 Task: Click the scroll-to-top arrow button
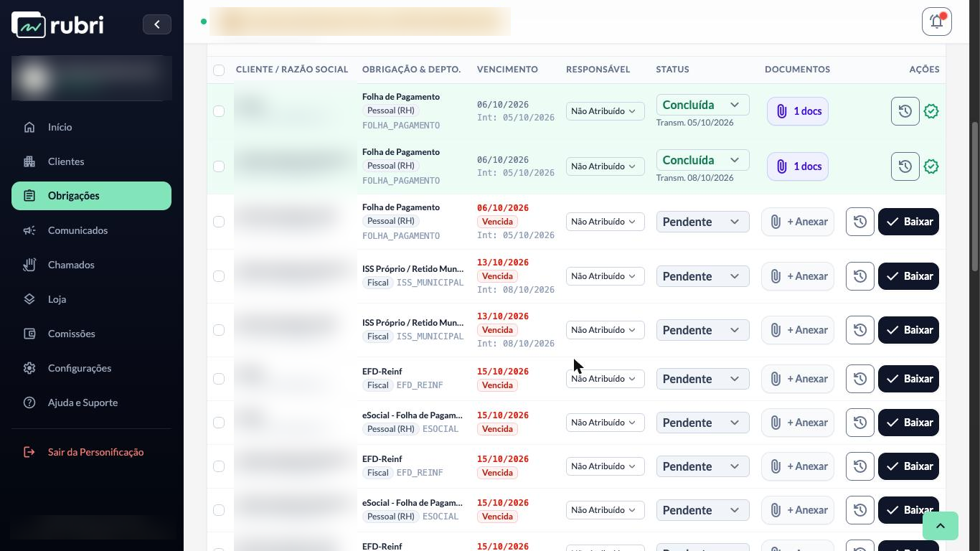point(940,525)
